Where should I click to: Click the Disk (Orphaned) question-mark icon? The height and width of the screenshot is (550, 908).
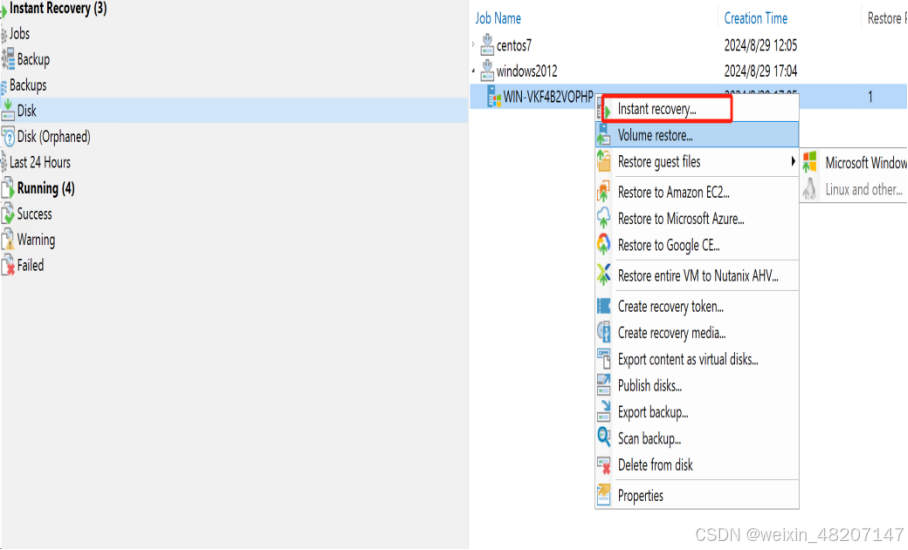8,137
